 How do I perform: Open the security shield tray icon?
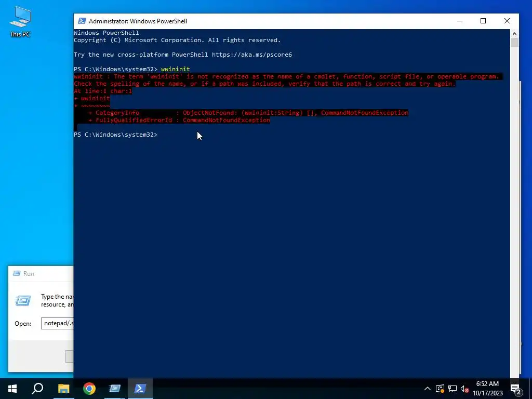click(440, 389)
